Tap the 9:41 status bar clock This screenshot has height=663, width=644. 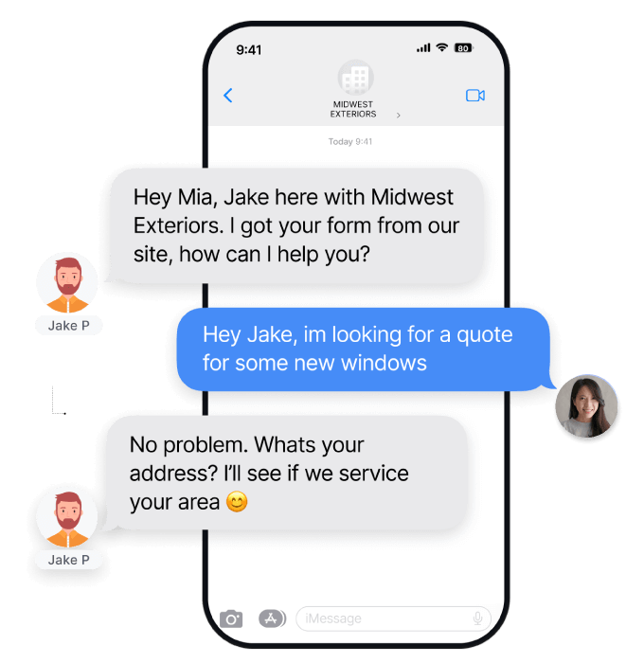[249, 50]
